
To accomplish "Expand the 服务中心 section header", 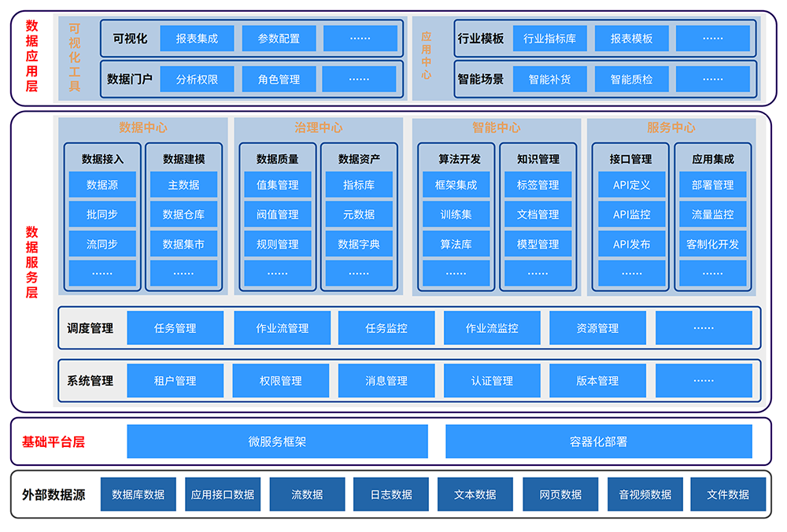I will 670,127.
